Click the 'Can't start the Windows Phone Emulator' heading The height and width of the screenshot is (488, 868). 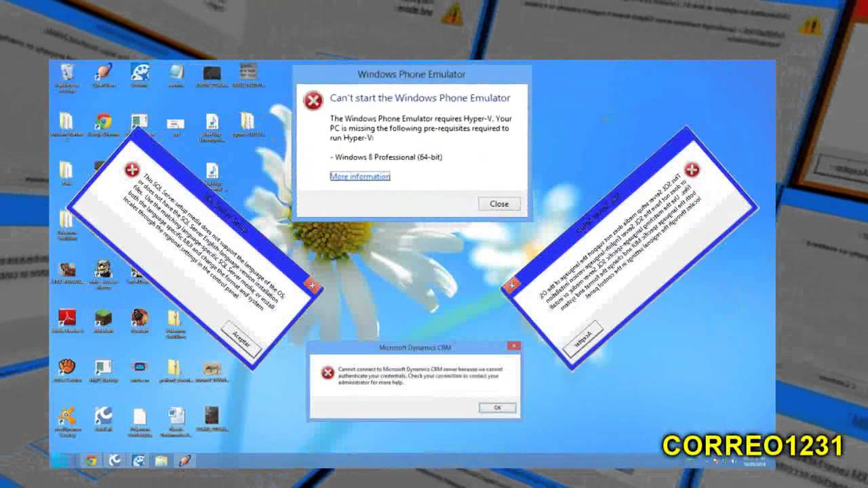click(x=420, y=98)
